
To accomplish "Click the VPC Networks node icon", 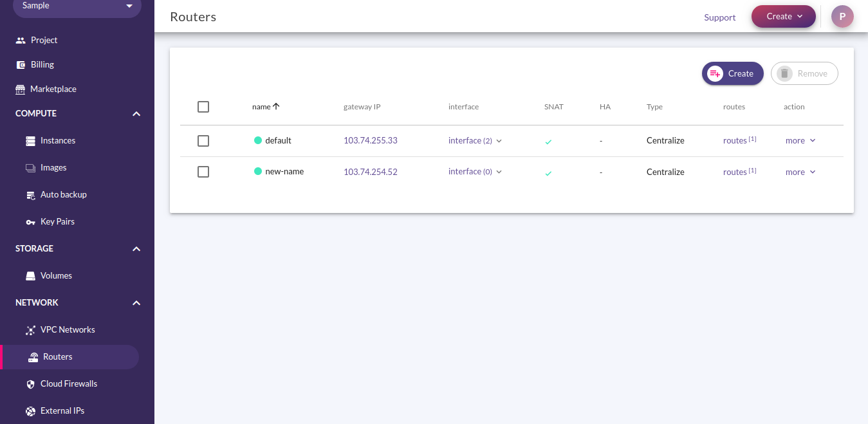I will [30, 329].
